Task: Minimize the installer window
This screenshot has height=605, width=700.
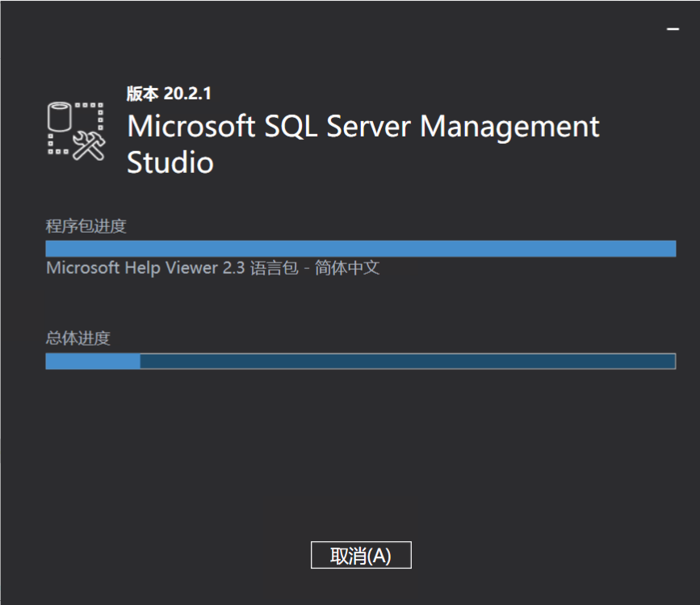Action: [x=673, y=29]
